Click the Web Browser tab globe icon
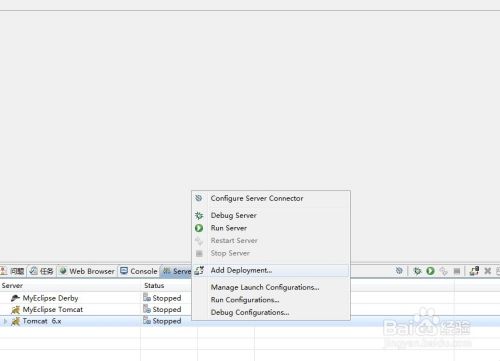 tap(63, 271)
